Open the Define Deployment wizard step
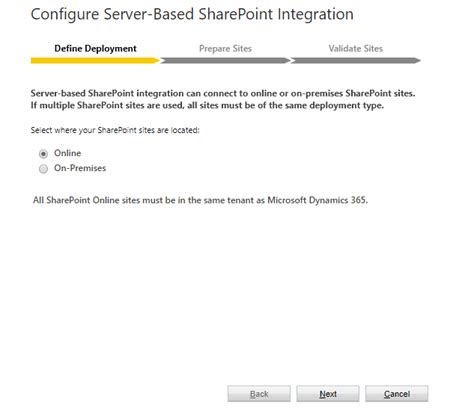 pyautogui.click(x=95, y=49)
